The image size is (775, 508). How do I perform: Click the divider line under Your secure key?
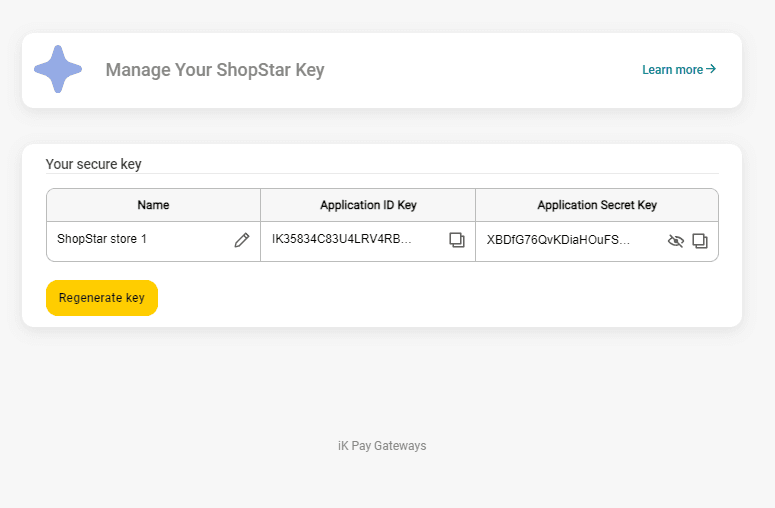[x=382, y=174]
